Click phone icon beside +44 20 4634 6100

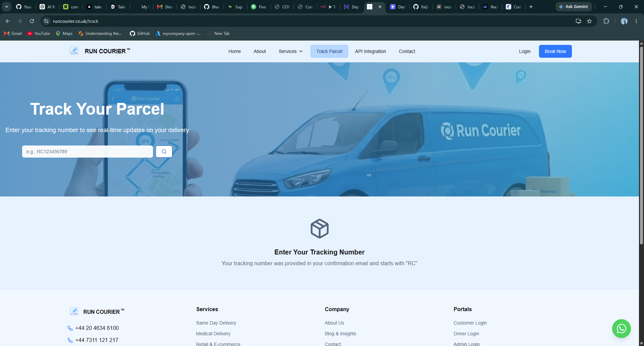[70, 328]
